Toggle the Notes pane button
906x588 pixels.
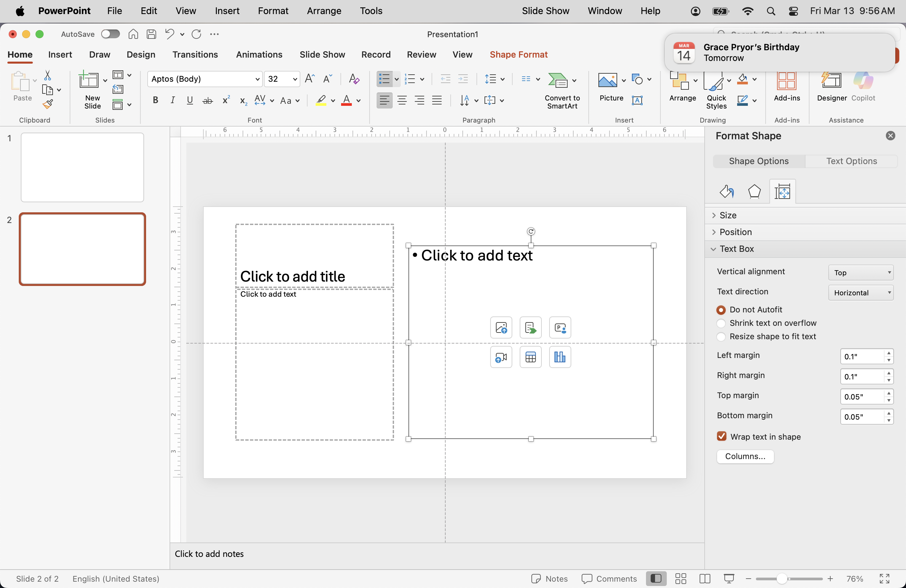[549, 579]
